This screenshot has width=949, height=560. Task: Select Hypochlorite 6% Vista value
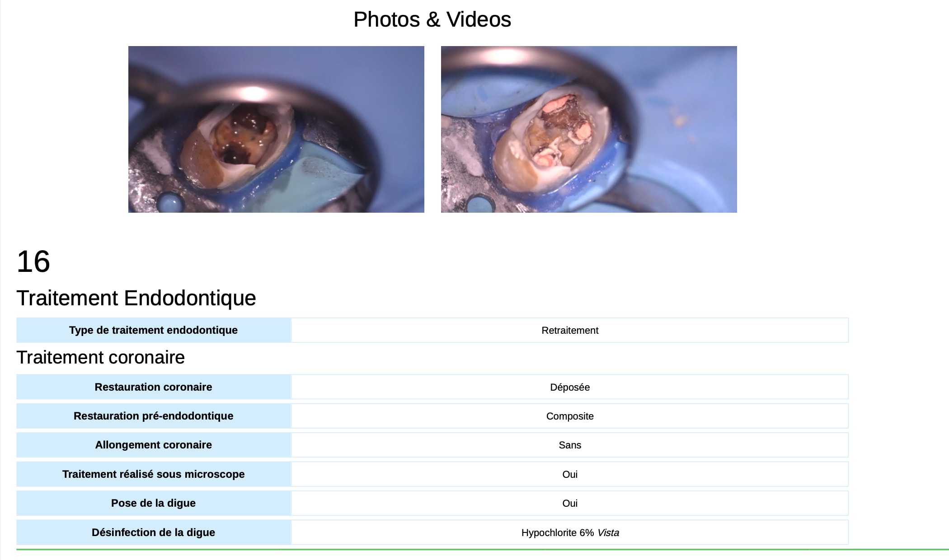[x=570, y=532]
